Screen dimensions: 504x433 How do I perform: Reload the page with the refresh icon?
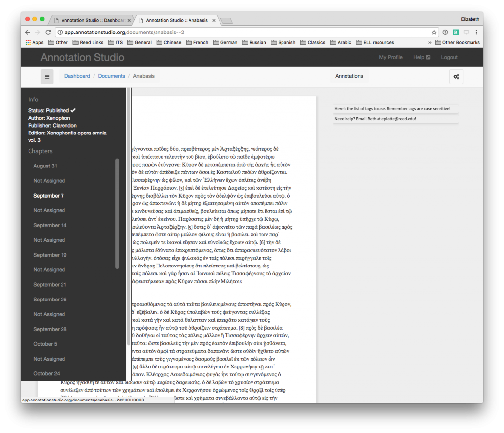point(48,32)
